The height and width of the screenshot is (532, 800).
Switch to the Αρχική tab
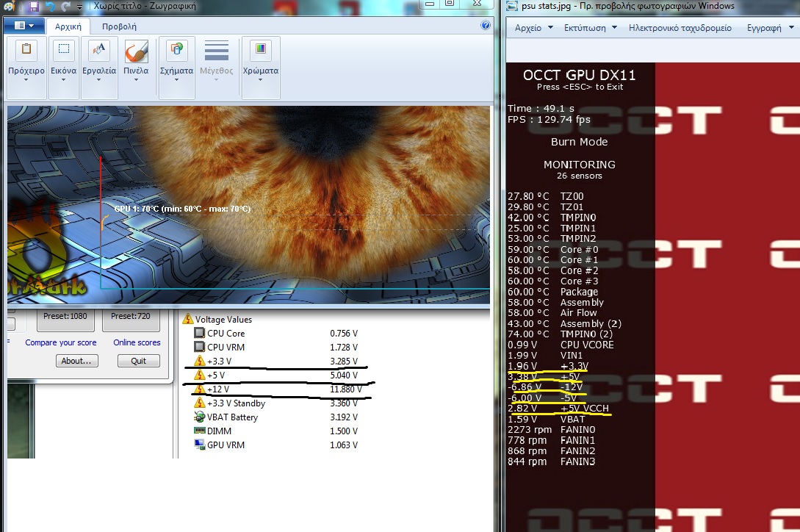(x=68, y=26)
